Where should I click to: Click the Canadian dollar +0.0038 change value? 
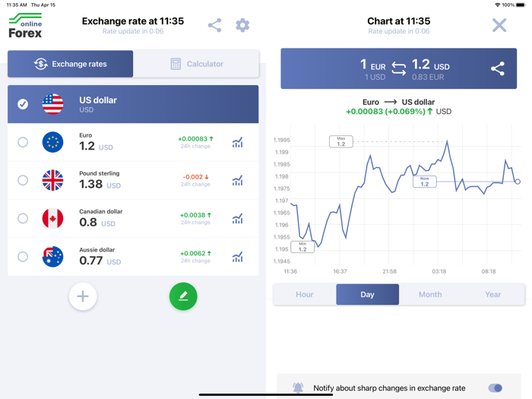pyautogui.click(x=196, y=215)
